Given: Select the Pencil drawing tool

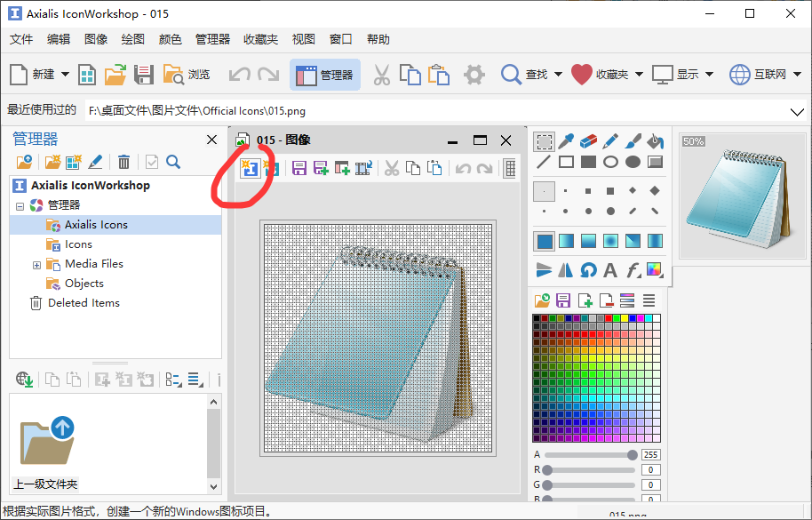Looking at the screenshot, I should [x=610, y=141].
